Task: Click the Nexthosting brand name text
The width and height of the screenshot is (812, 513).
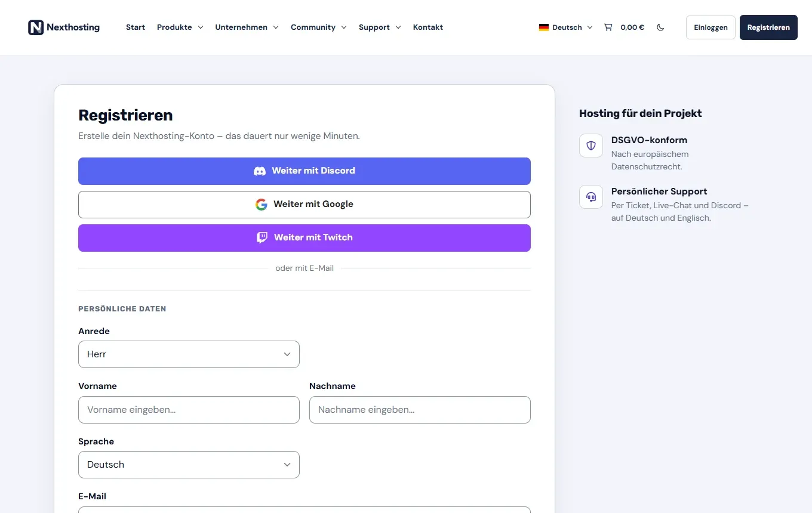Action: click(73, 27)
